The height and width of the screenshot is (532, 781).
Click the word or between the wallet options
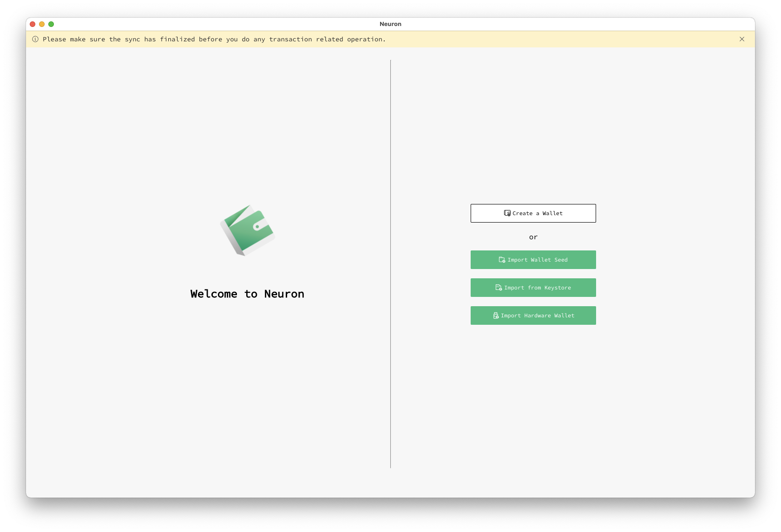pos(533,237)
